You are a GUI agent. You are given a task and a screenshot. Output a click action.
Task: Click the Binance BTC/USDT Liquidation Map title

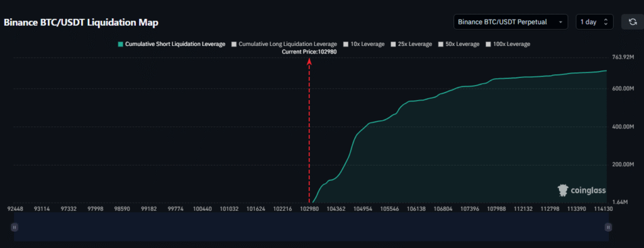pyautogui.click(x=81, y=23)
